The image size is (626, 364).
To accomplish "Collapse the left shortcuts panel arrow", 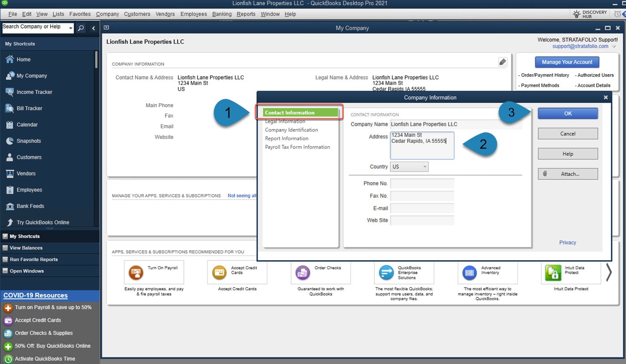I will [93, 28].
